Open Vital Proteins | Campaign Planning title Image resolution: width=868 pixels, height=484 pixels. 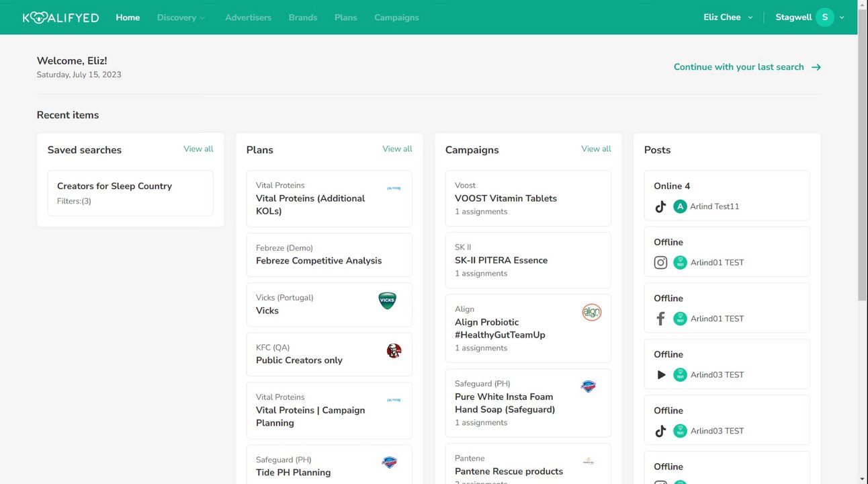point(310,417)
